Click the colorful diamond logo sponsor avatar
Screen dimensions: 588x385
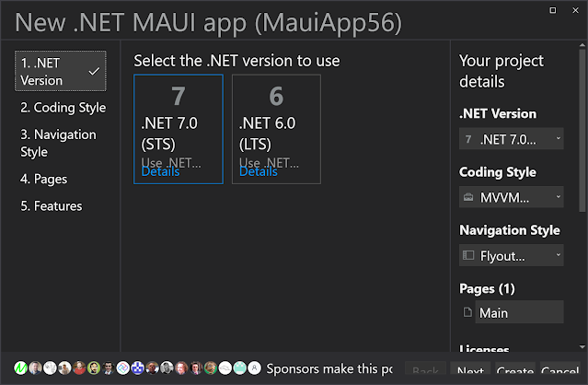pyautogui.click(x=123, y=368)
